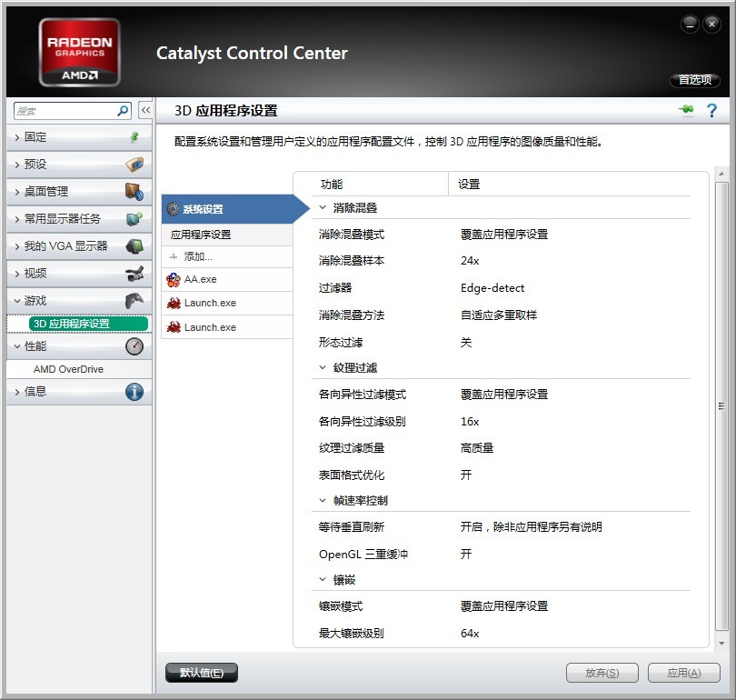Click the 应用(A) apply button
Image resolution: width=736 pixels, height=700 pixels.
click(684, 673)
